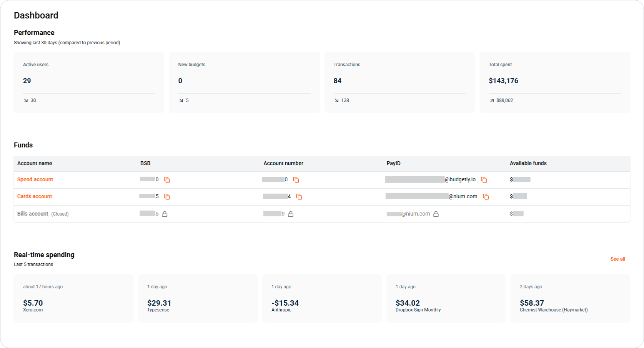Click the Xero.com transaction card
This screenshot has width=644, height=348.
(x=73, y=298)
